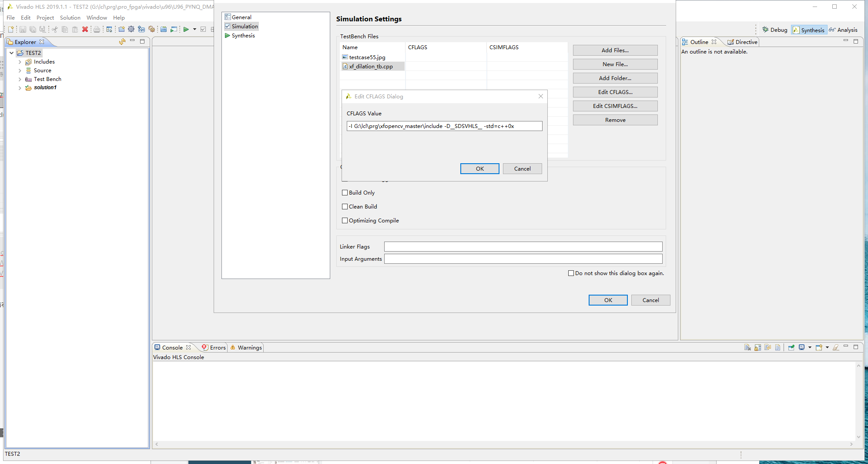868x464 pixels.
Task: Click the Pin Console icon
Action: click(791, 347)
